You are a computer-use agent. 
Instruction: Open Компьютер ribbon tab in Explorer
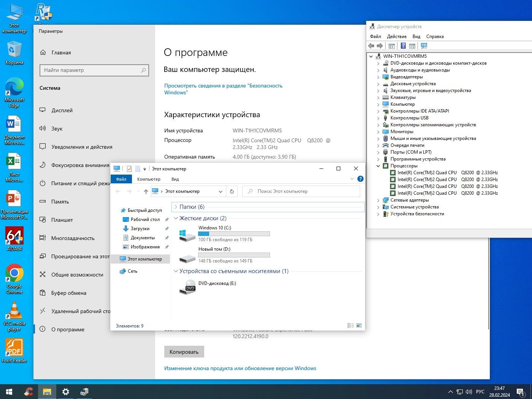pyautogui.click(x=149, y=179)
